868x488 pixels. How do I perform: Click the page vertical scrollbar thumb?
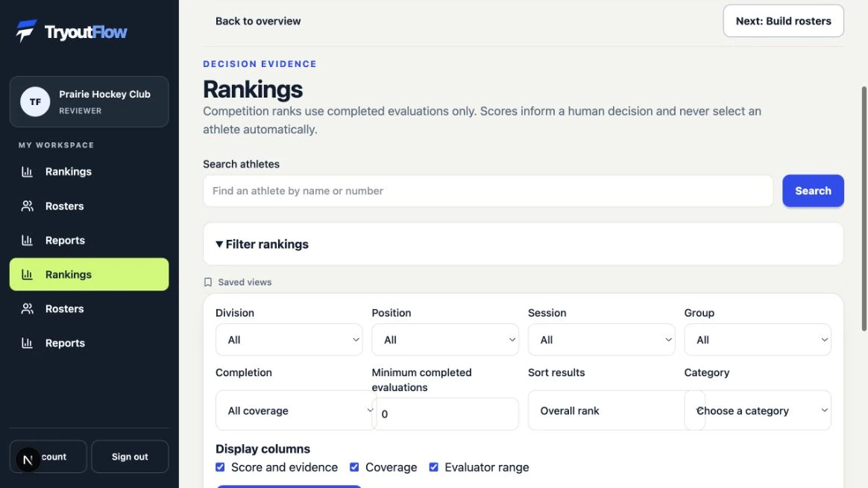click(864, 209)
